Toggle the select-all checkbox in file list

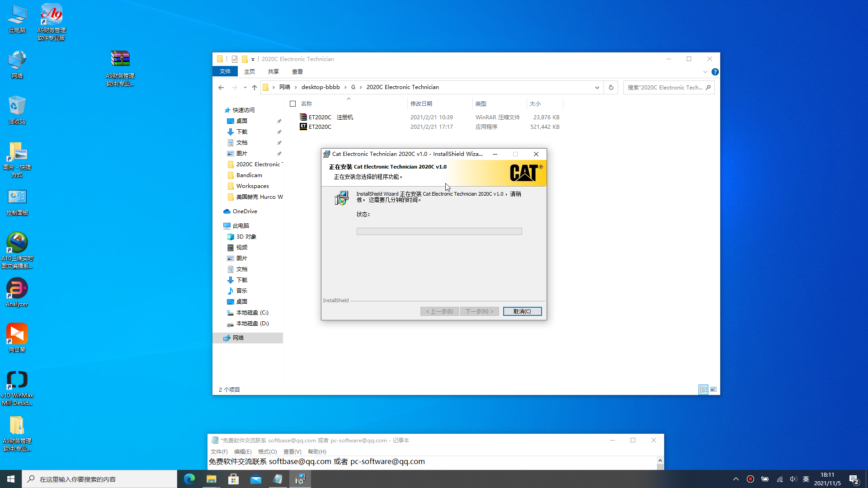(x=293, y=104)
